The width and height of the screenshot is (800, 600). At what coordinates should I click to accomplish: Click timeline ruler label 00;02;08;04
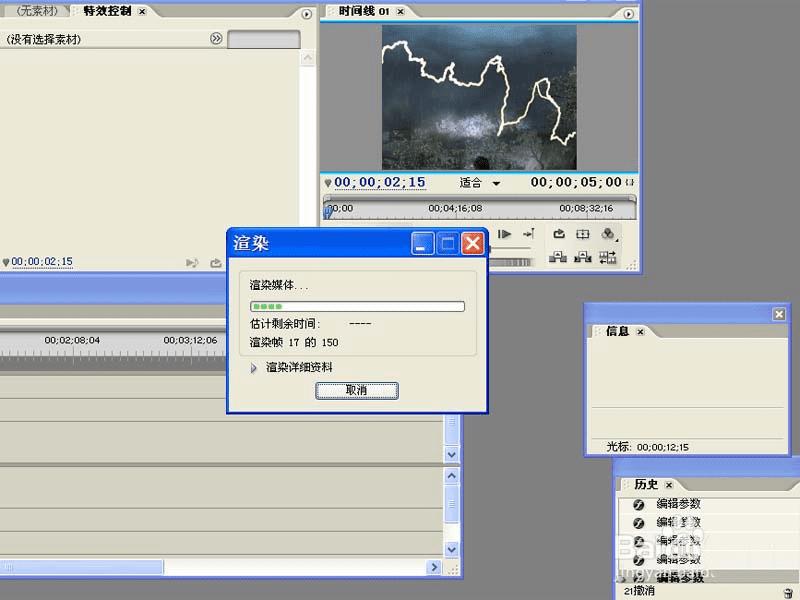72,340
